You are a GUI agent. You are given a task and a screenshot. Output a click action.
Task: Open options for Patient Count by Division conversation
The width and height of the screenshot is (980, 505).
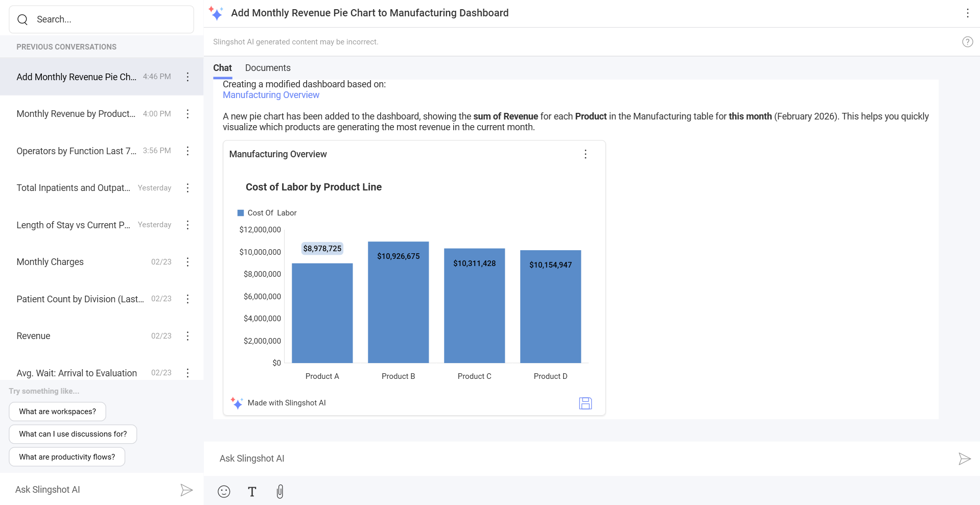coord(188,299)
